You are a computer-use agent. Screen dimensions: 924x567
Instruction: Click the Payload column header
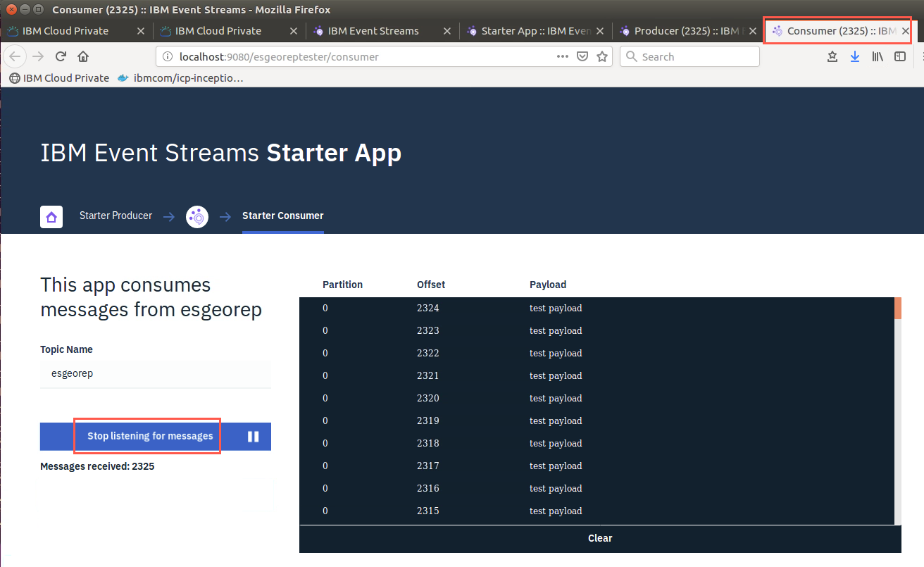pos(548,285)
